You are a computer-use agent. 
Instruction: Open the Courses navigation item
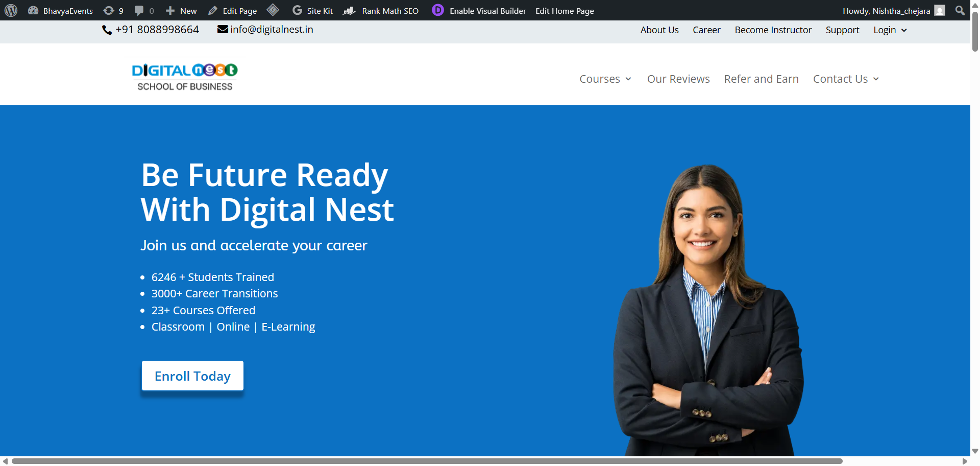pyautogui.click(x=600, y=79)
